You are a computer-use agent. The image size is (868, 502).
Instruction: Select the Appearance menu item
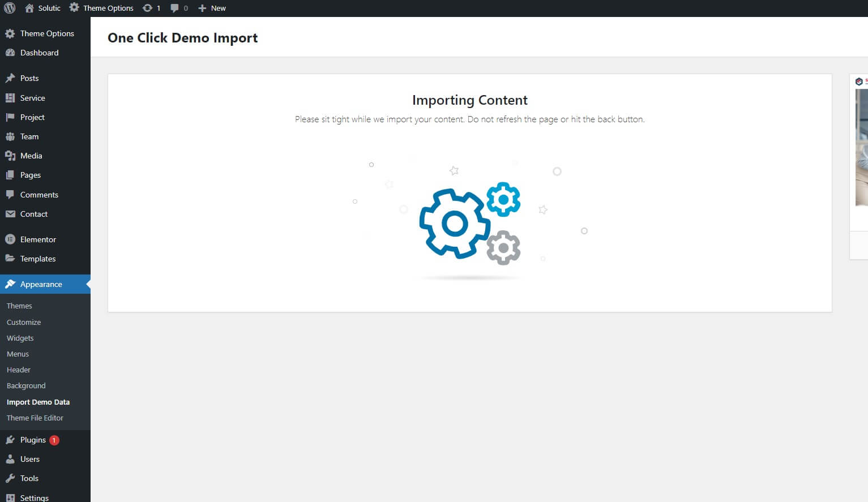(45, 284)
